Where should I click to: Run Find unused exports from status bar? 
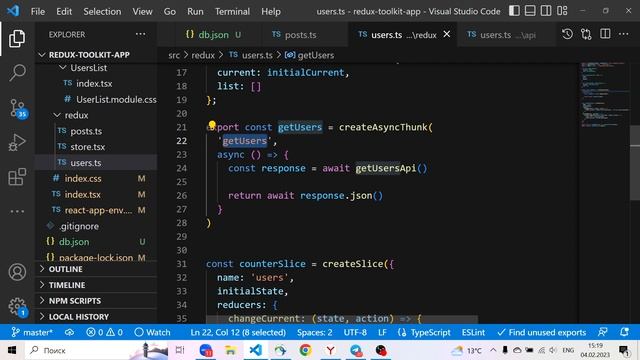542,332
